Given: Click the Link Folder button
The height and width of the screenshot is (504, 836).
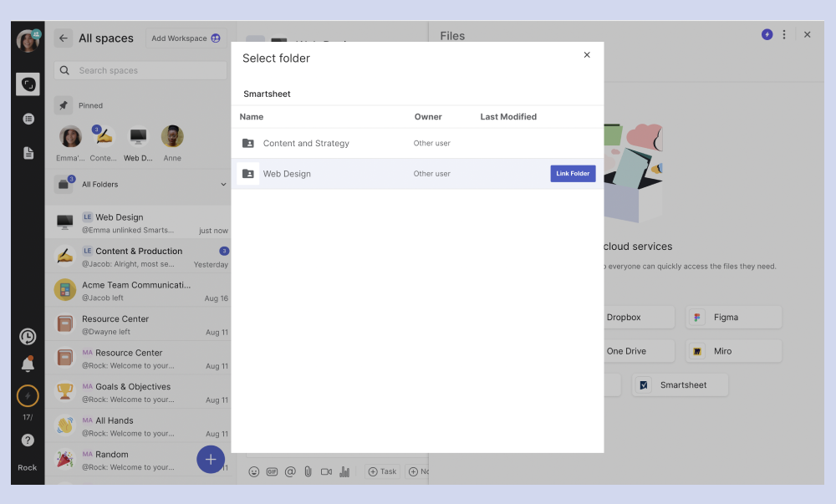Looking at the screenshot, I should point(573,174).
